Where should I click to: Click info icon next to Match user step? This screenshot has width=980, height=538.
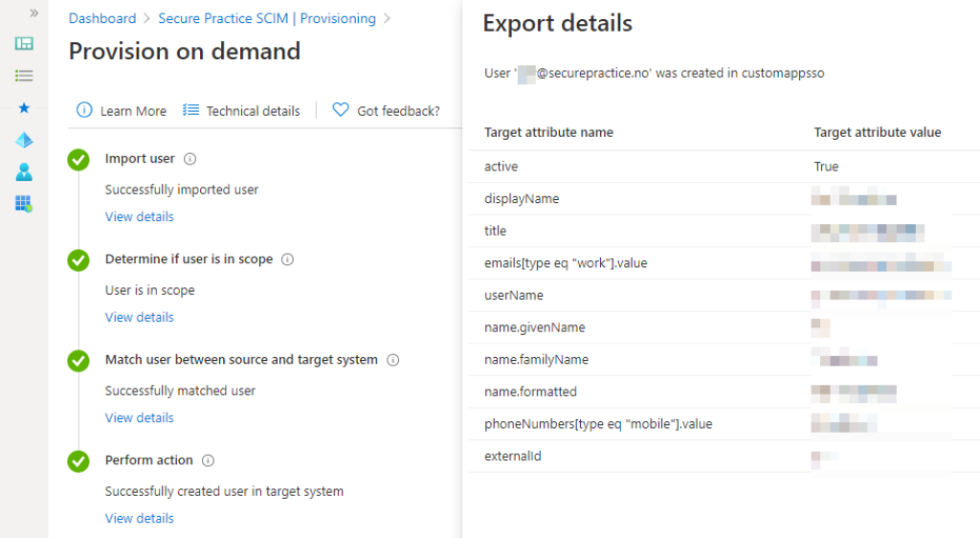[392, 360]
